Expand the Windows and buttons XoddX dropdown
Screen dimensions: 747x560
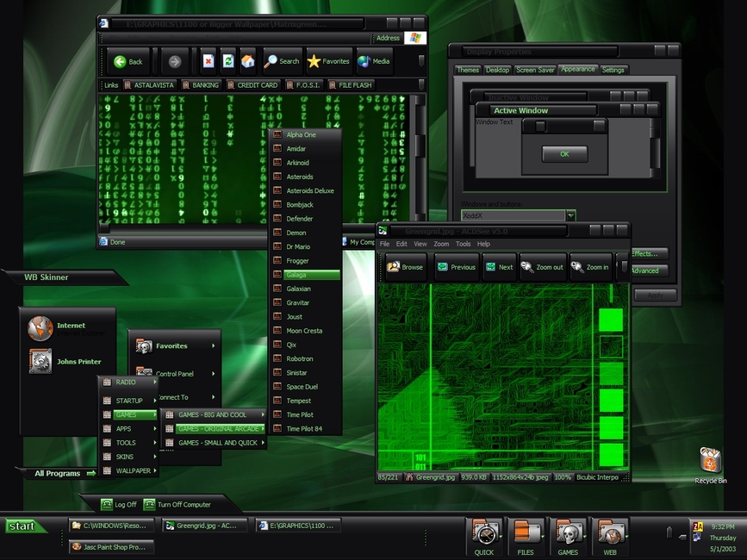tap(570, 215)
